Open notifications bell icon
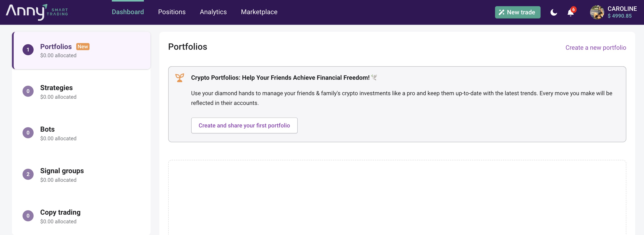 tap(570, 13)
